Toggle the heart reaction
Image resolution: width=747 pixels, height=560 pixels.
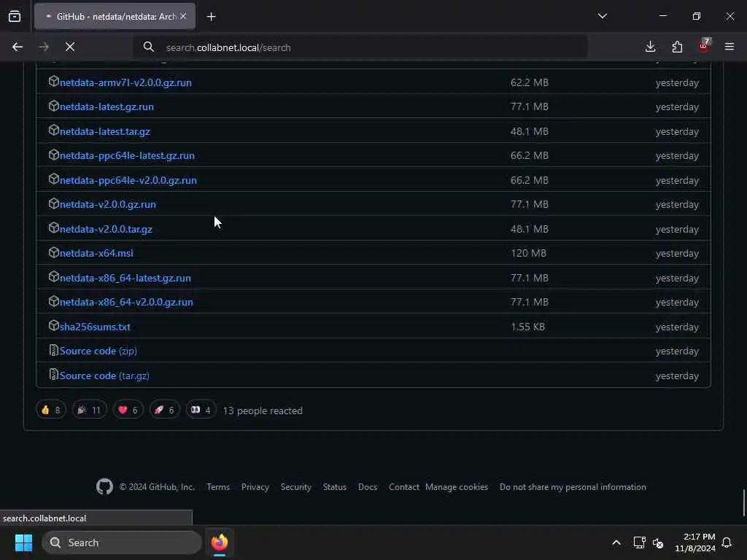click(128, 410)
